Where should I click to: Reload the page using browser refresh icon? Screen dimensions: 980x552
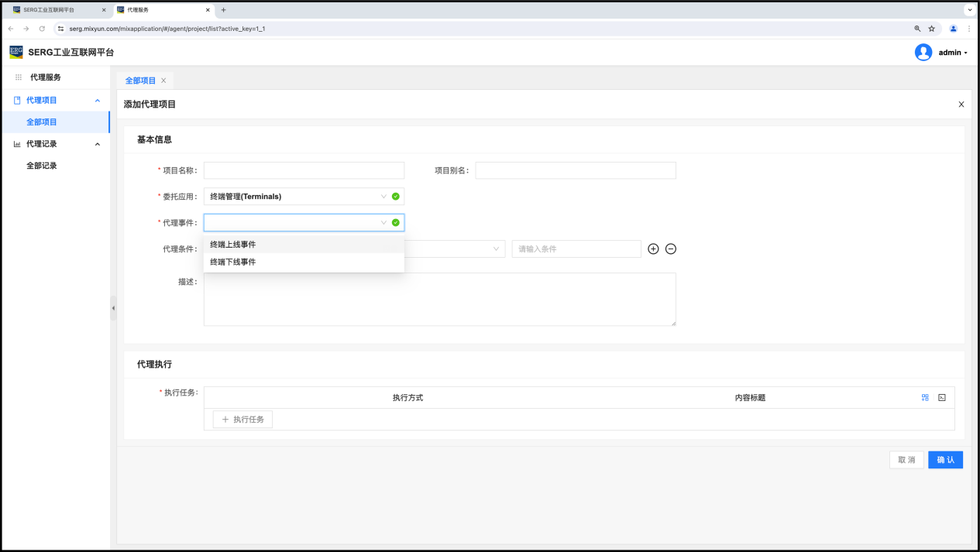click(42, 29)
